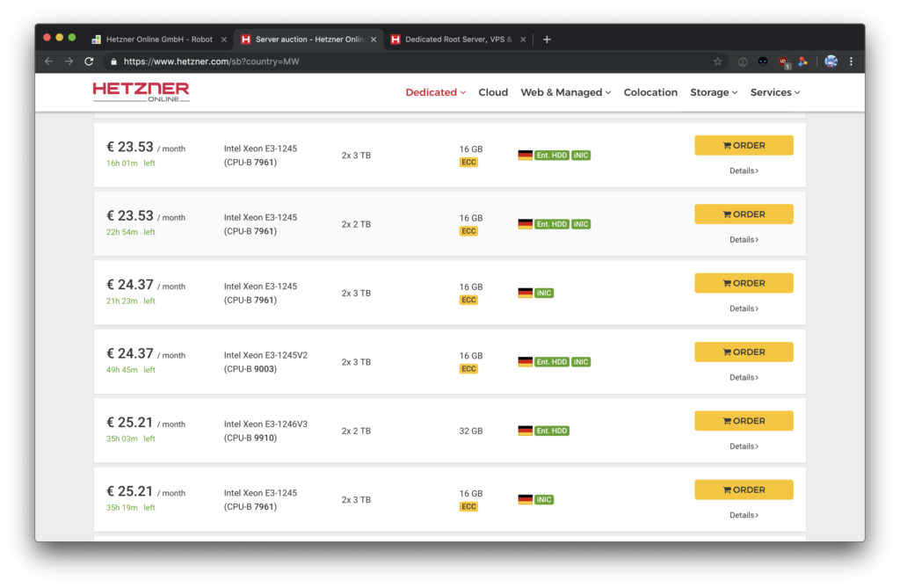The width and height of the screenshot is (900, 588).
Task: Order the Xeon E3-1246V3 server
Action: 744,421
